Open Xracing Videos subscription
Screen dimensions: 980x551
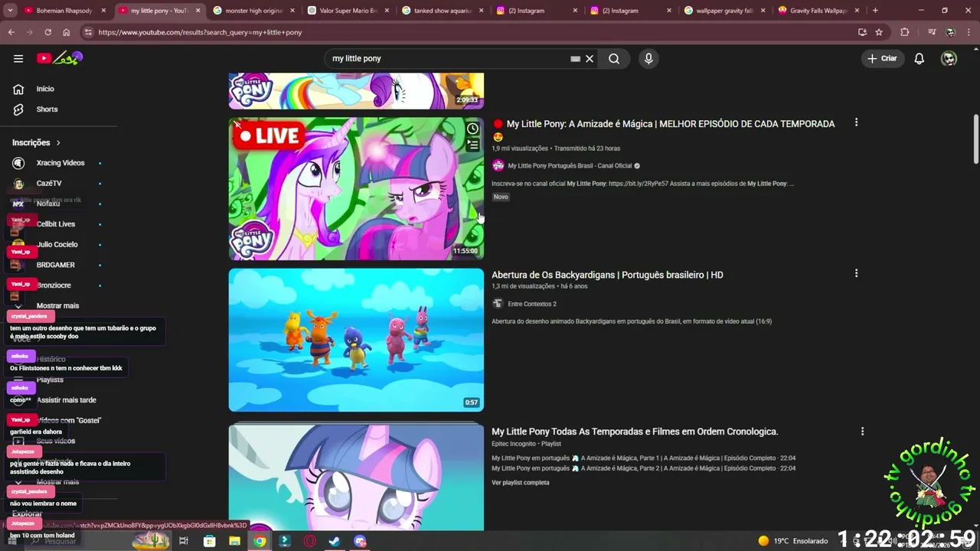60,163
